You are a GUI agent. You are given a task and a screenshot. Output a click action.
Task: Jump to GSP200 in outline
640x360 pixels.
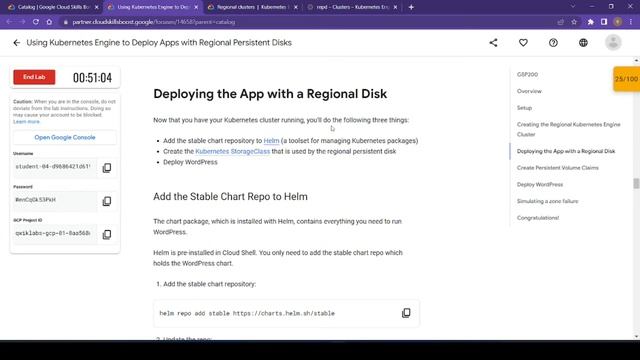[527, 74]
